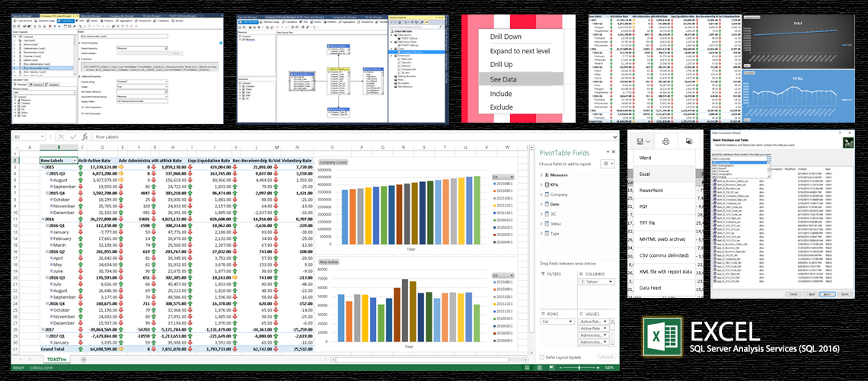The height and width of the screenshot is (381, 868).
Task: Tick the Defer Layout Update checkbox
Action: pos(541,357)
